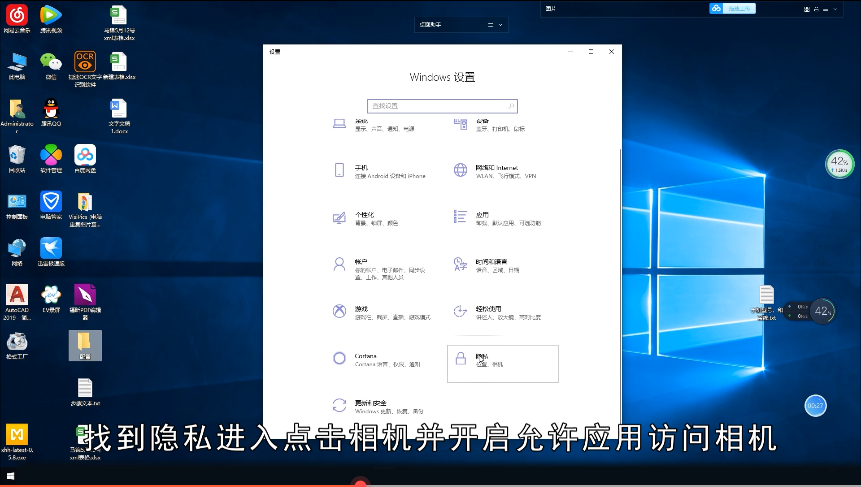Viewport: 861px width, 487px height.
Task: Open Accounts person icon
Action: point(339,265)
